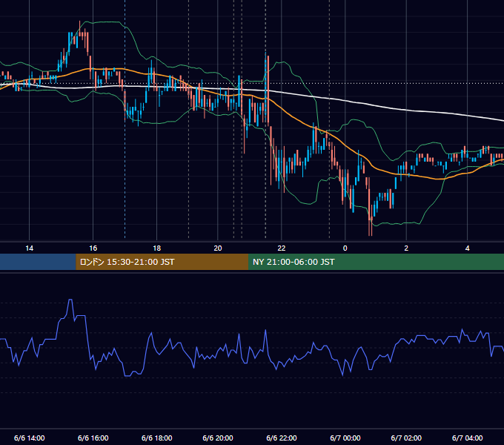This screenshot has width=504, height=445.
Task: Click the ロンドン 15:30-21:00 JST session bar
Action: [x=162, y=262]
